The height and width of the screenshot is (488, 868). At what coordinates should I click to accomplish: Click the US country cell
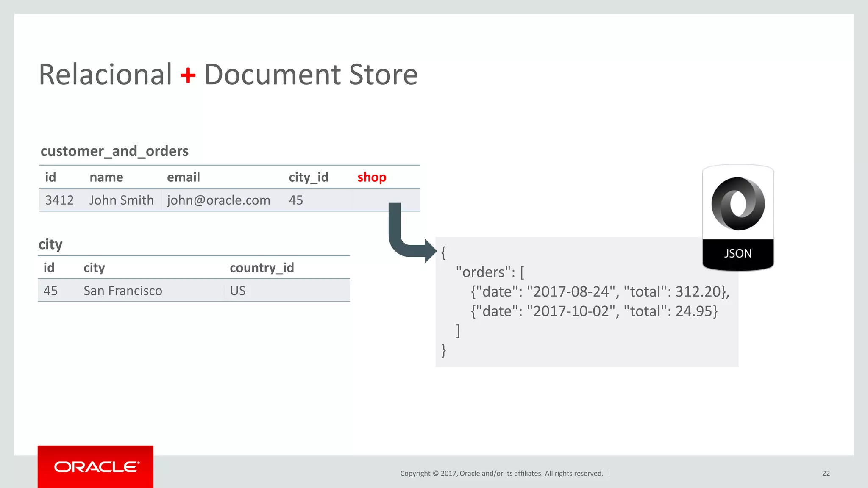pos(237,291)
